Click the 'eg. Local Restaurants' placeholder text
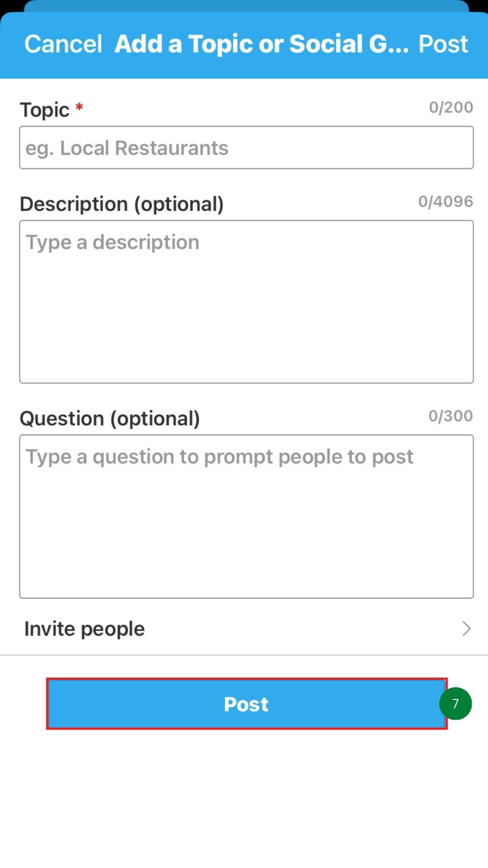This screenshot has height=868, width=488. pos(127,148)
